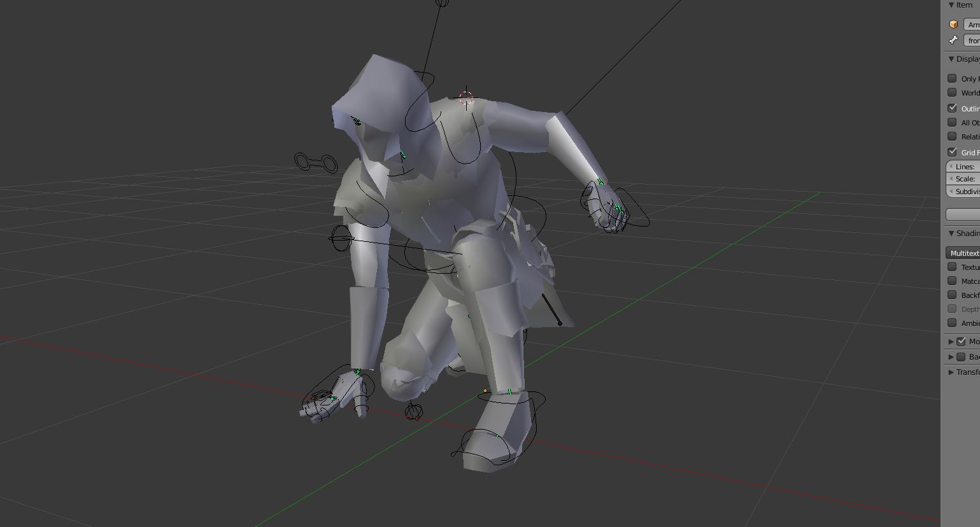Enable the Only Render checkbox
The height and width of the screenshot is (527, 980).
(952, 78)
